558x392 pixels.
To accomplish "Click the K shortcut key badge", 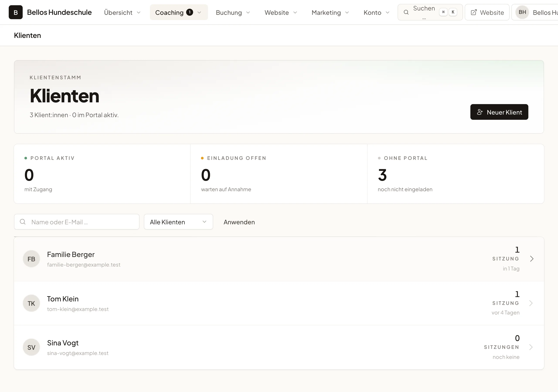I will [x=453, y=12].
